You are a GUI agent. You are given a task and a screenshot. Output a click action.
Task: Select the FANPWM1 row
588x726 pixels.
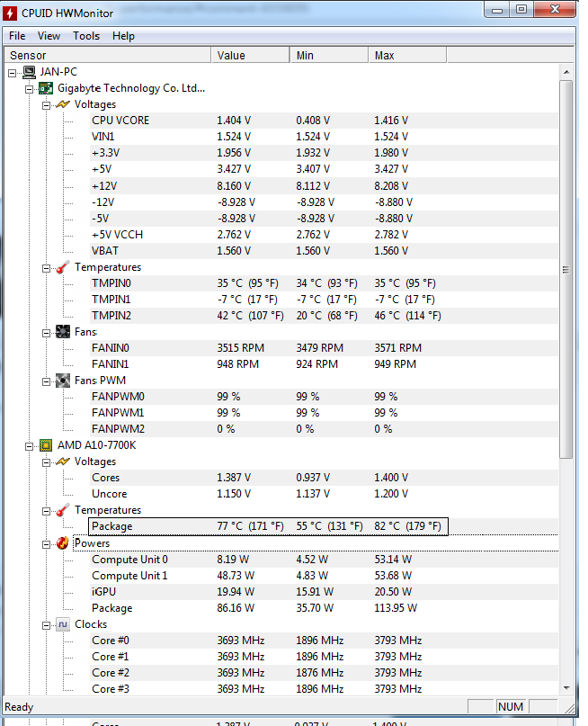(x=325, y=413)
